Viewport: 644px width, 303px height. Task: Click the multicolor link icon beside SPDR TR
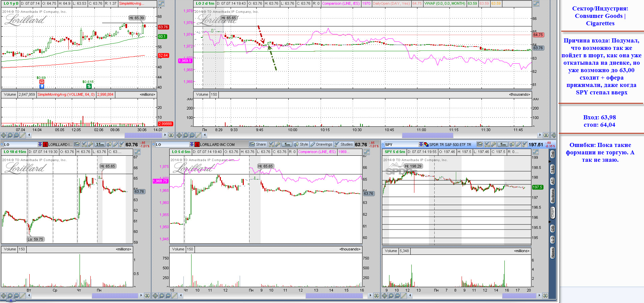click(x=426, y=145)
